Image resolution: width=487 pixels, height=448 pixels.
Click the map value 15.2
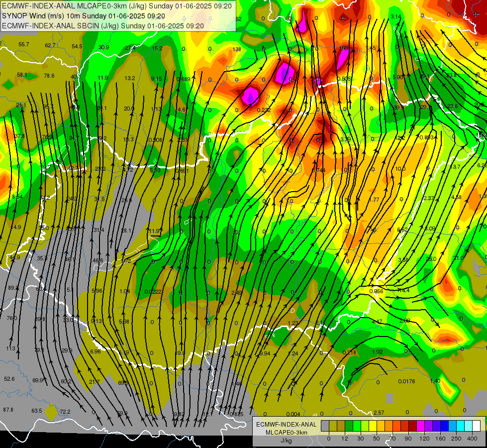(157, 48)
